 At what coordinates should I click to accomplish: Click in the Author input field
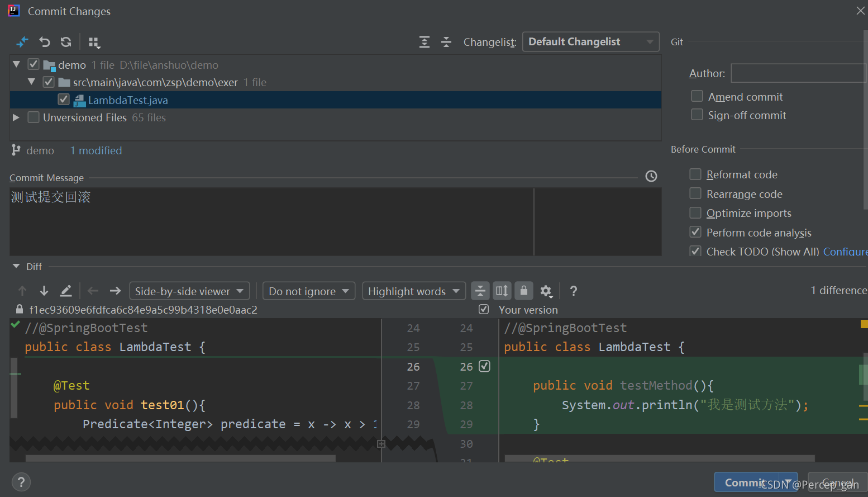(x=799, y=73)
